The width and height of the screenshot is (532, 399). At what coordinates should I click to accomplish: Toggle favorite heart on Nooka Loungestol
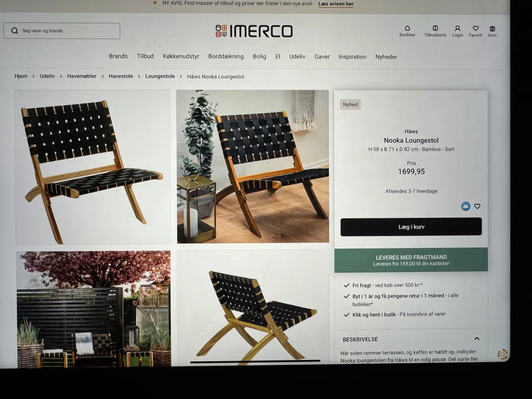click(478, 206)
